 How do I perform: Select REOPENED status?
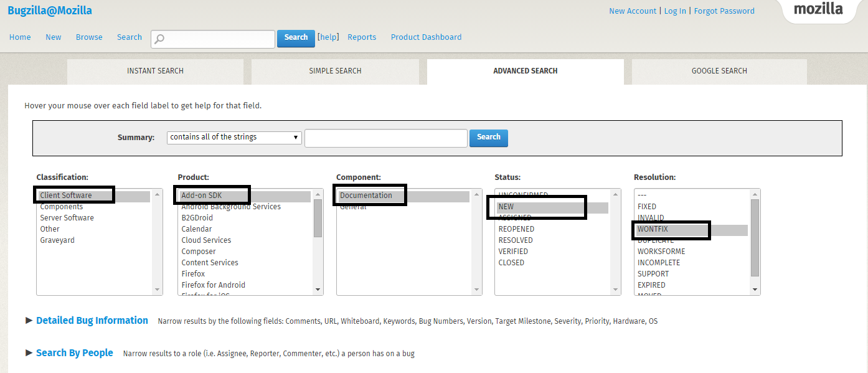tap(552, 229)
